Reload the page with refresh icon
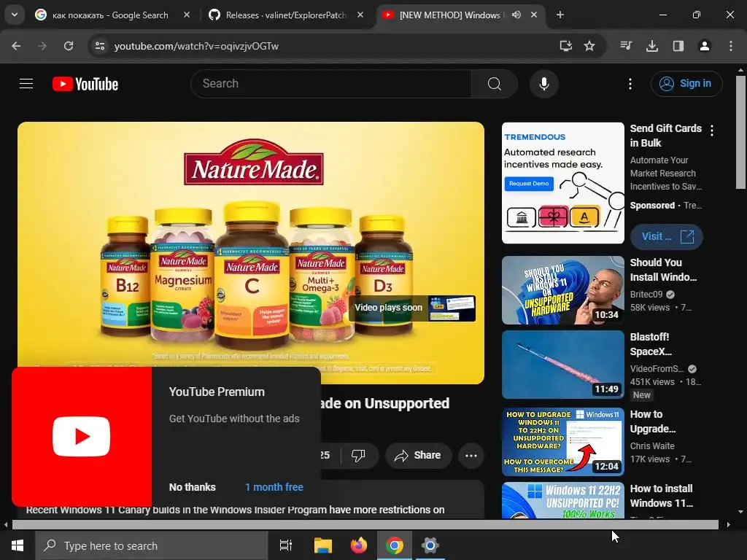 pos(69,46)
